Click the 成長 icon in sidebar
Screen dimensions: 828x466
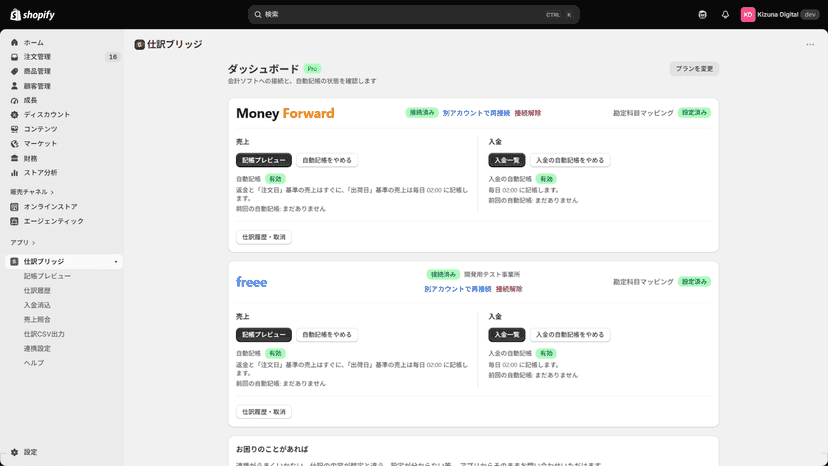[14, 100]
